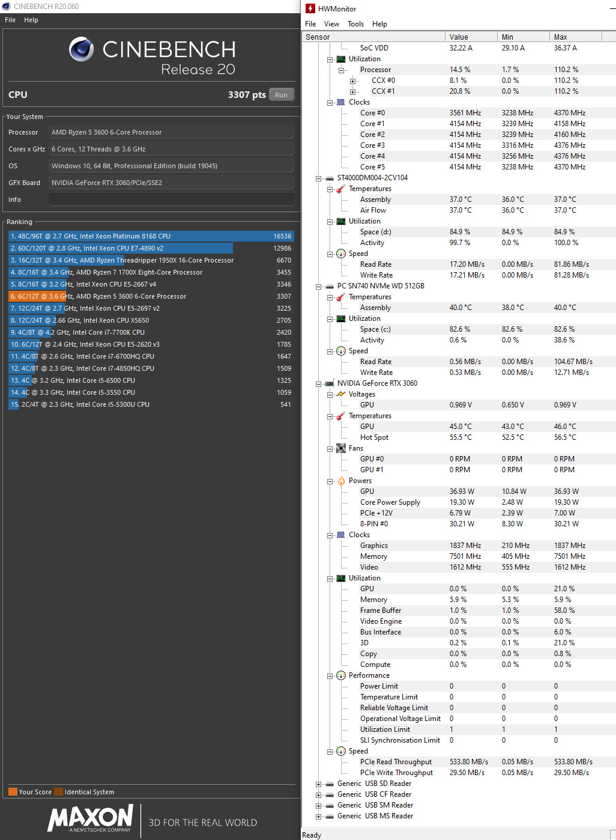Collapse the RTX 3060 Powers section

[x=330, y=481]
